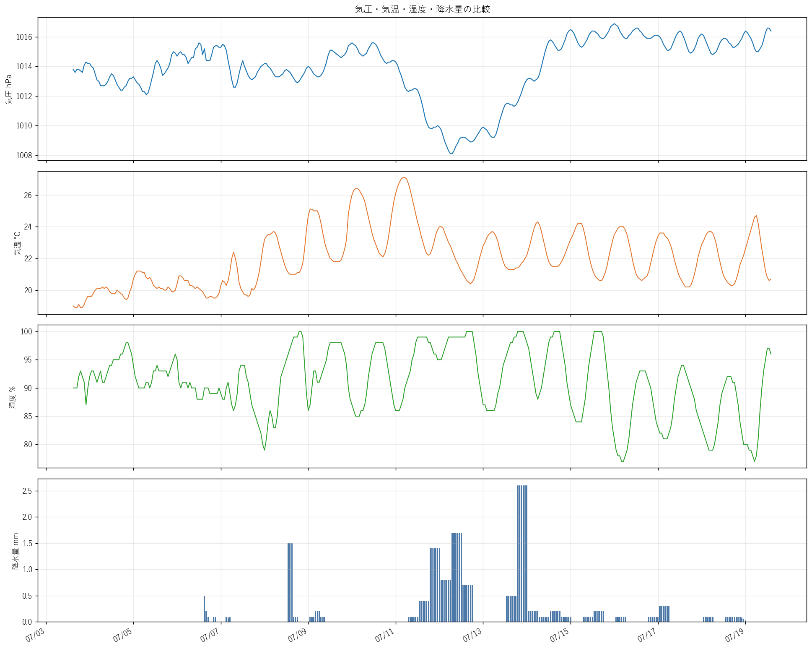
Task: Click the 07/11 date tick label
Action: [x=384, y=635]
